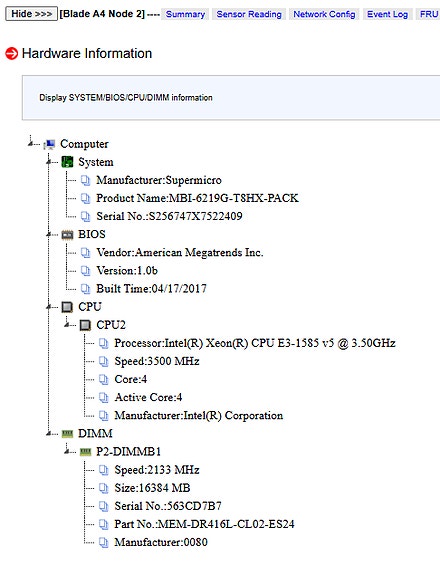Open the Network Config tab
Screen dimensions: 440x575
coord(324,14)
